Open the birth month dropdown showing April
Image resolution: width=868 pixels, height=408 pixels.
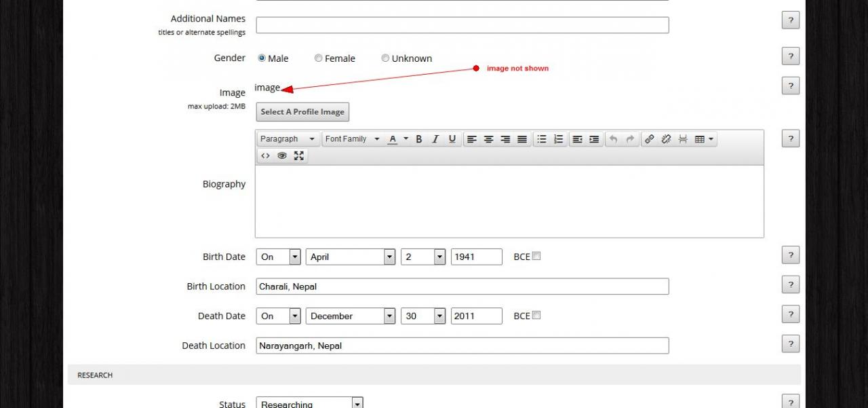tap(351, 257)
